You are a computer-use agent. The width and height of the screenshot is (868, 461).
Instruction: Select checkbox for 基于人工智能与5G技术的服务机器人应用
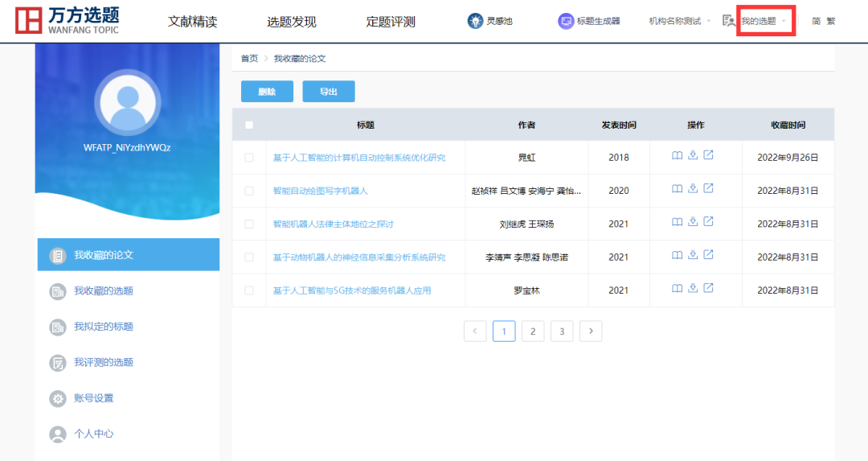[249, 290]
